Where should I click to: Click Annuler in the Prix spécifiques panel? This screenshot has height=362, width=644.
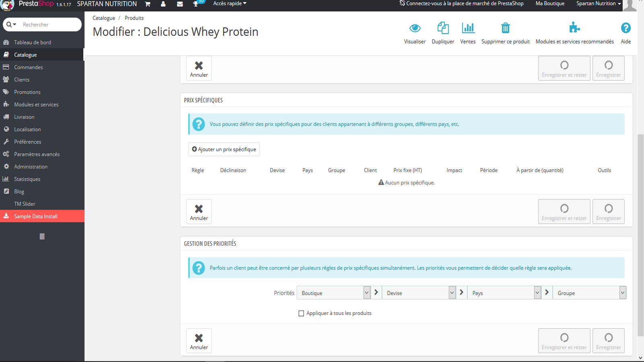coord(199,212)
